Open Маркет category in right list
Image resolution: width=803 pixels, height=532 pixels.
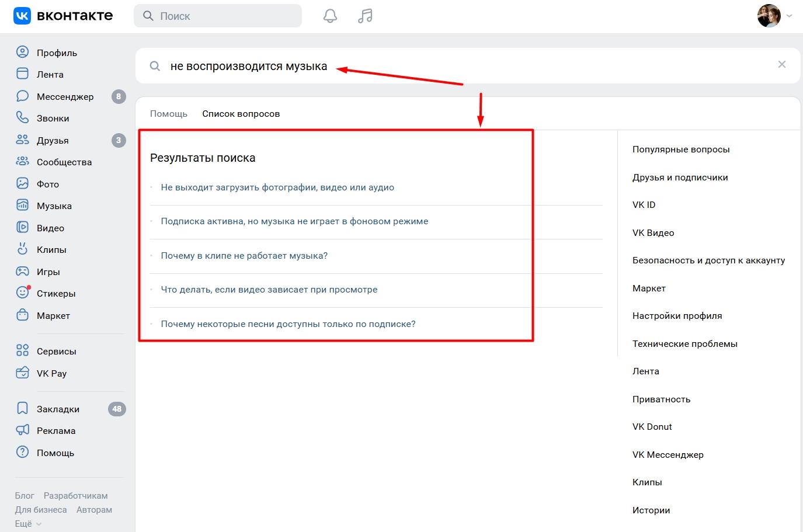pyautogui.click(x=649, y=288)
